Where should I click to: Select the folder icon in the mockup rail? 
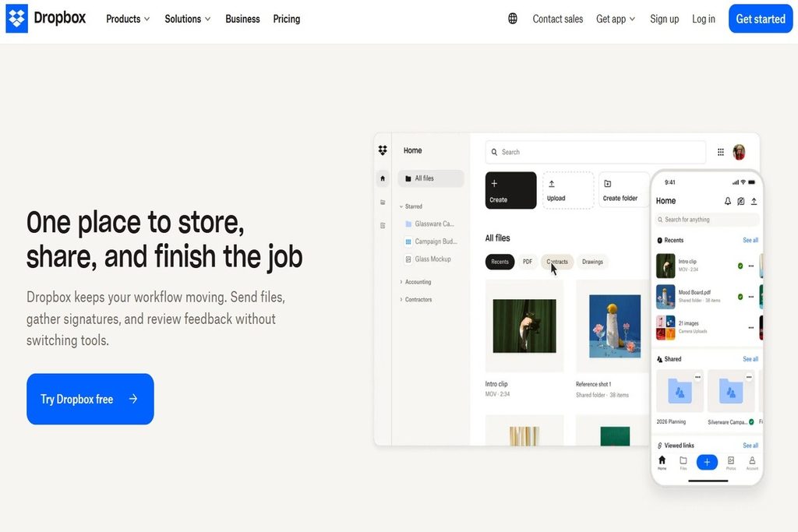[x=383, y=203]
